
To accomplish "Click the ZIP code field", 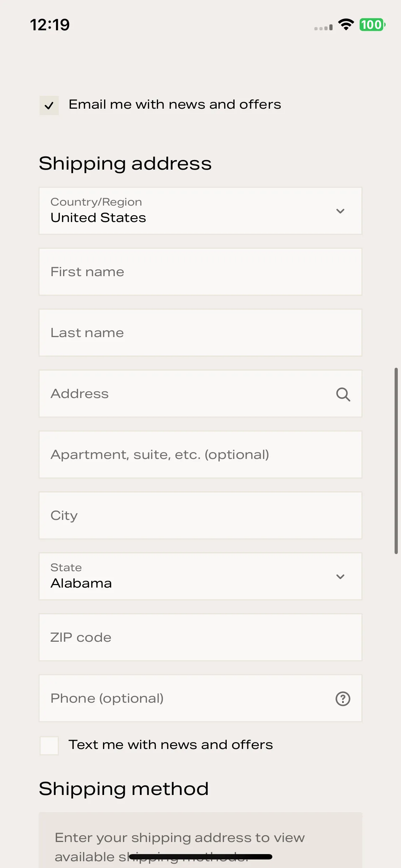I will (x=200, y=637).
